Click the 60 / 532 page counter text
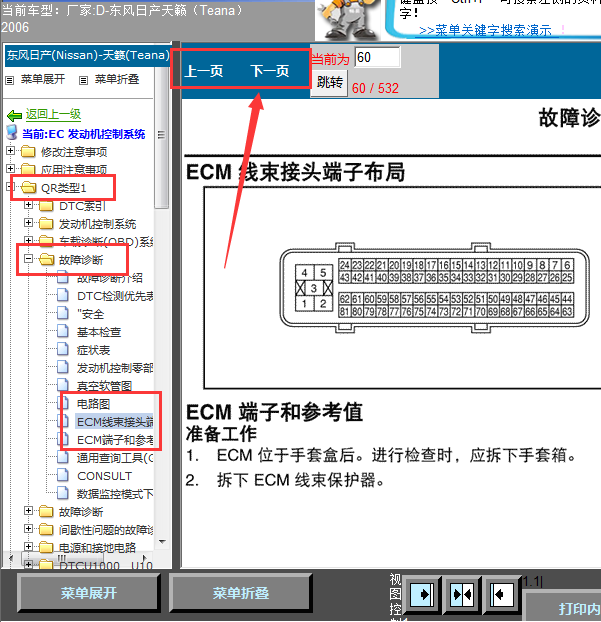 point(375,88)
